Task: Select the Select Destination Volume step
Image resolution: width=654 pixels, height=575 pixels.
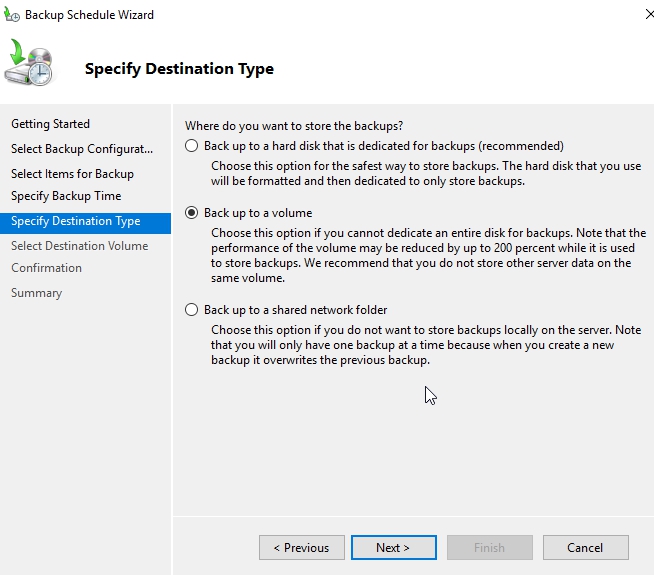Action: 79,246
